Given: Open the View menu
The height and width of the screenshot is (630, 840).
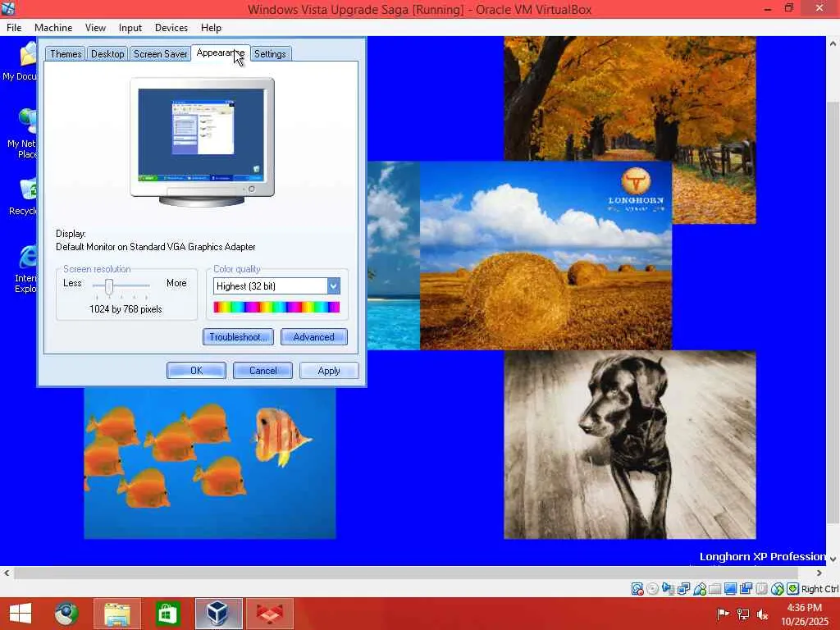Looking at the screenshot, I should coord(95,28).
